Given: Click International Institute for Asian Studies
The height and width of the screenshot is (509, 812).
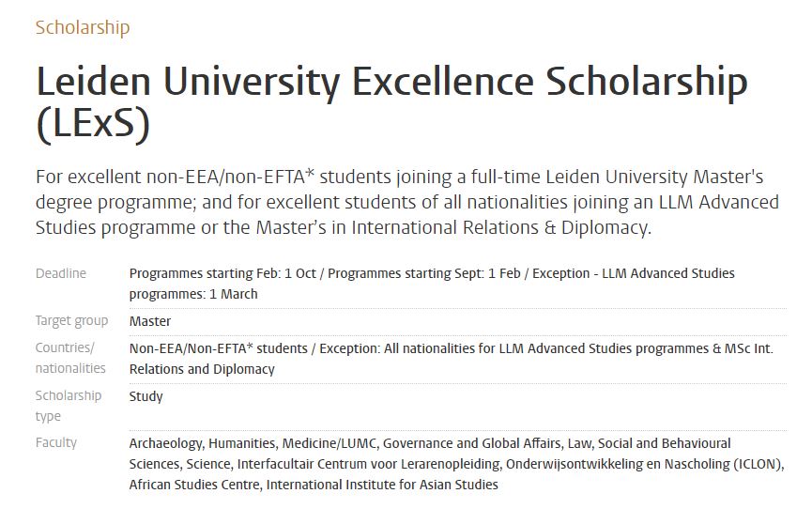Looking at the screenshot, I should pyautogui.click(x=382, y=485).
